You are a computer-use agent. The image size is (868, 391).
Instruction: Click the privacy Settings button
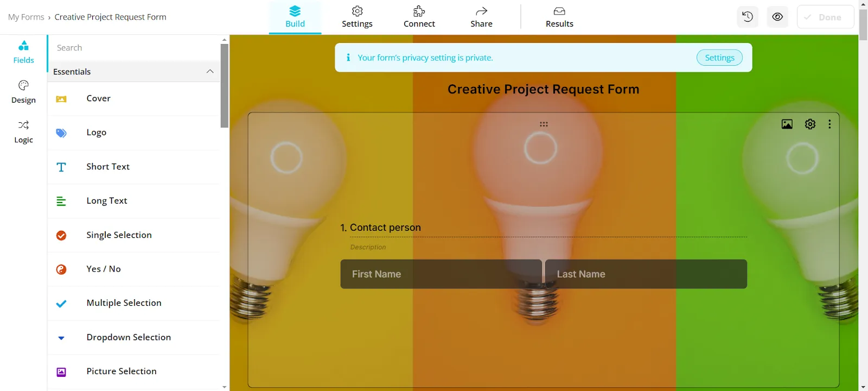coord(719,58)
